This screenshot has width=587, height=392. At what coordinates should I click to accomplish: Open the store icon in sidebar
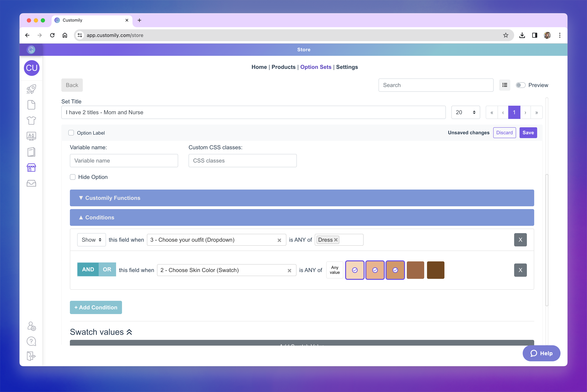[31, 168]
